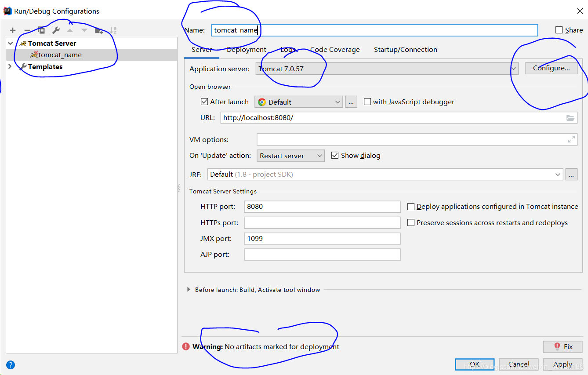This screenshot has width=588, height=375.
Task: Close the Run/Debug Configurations dialog
Action: (580, 11)
